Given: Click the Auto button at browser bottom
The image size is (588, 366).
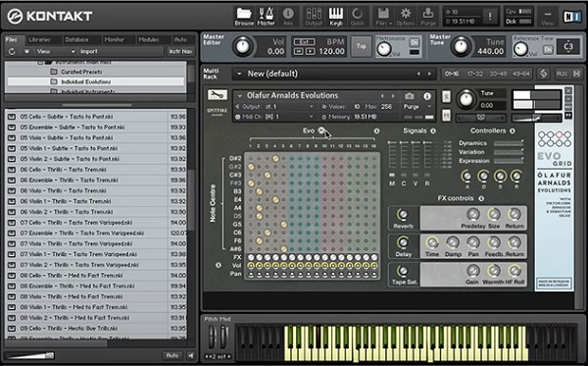Looking at the screenshot, I should 172,355.
